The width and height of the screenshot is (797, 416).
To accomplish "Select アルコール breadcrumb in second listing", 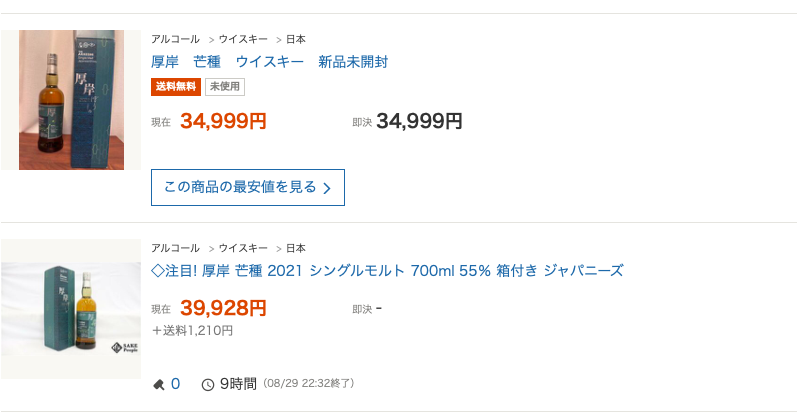I will pos(175,248).
